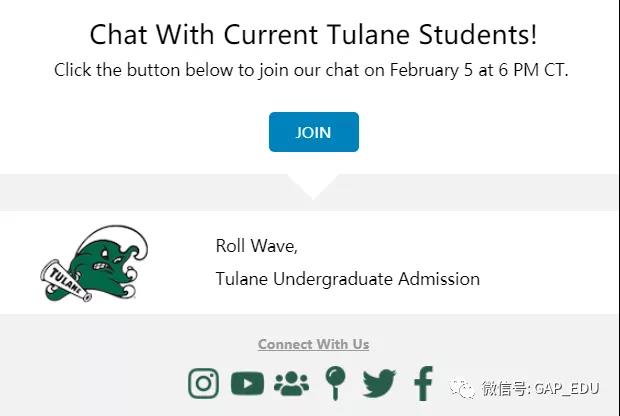Click the TULANE megaphone in the mascot logo
The image size is (620, 416).
point(66,280)
